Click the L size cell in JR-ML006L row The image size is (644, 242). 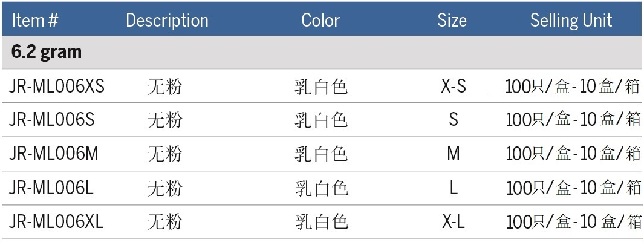[454, 188]
